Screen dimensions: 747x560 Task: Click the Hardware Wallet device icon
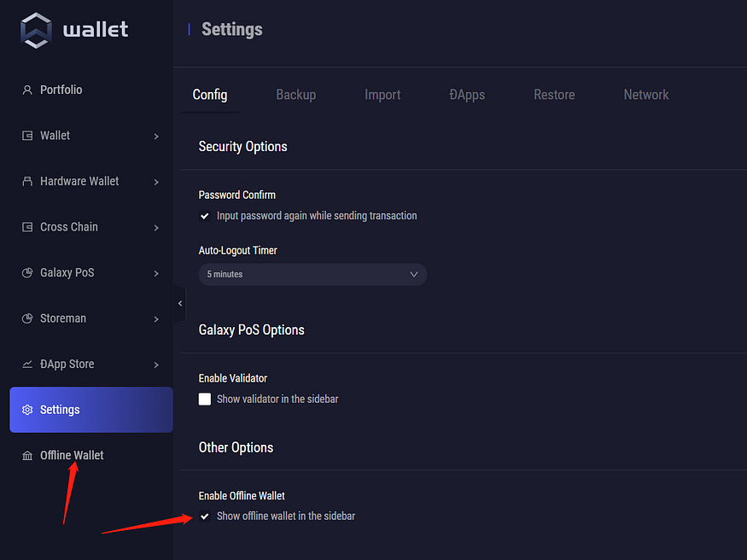(27, 181)
